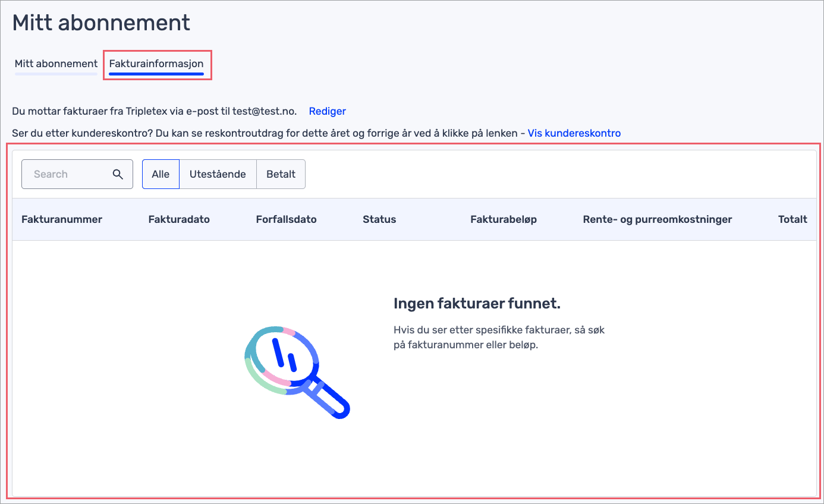This screenshot has width=824, height=504.
Task: Sort by Fakturabeløp column header
Action: [x=503, y=219]
